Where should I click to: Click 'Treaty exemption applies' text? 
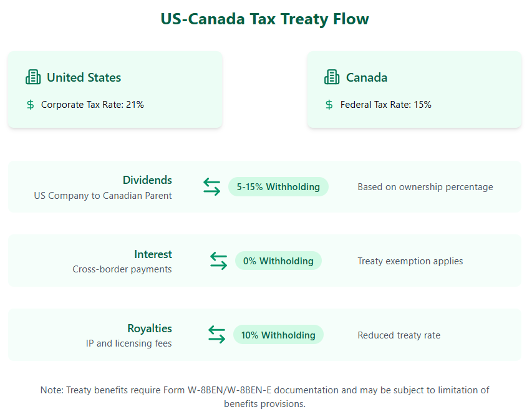(410, 261)
